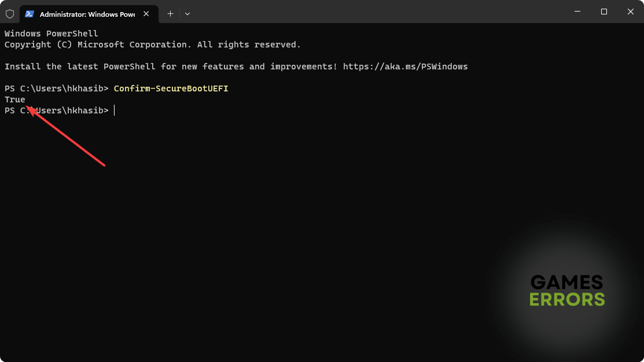Minimize the terminal window
Image resolution: width=644 pixels, height=362 pixels.
point(577,12)
